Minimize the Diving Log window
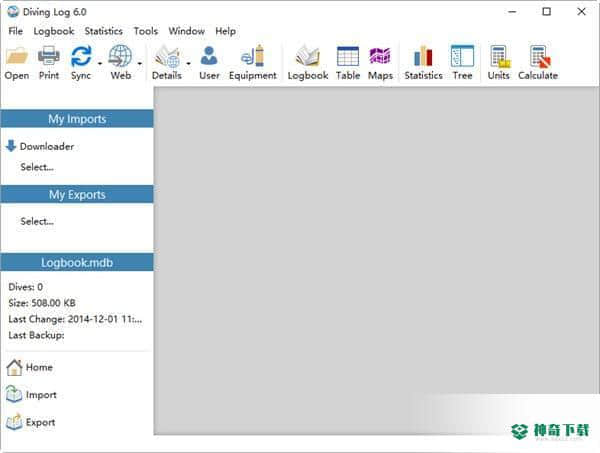The width and height of the screenshot is (600, 453). 512,12
